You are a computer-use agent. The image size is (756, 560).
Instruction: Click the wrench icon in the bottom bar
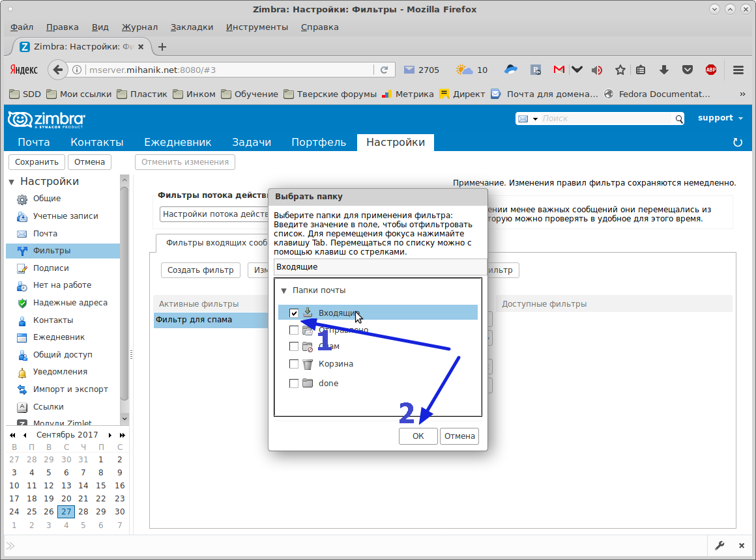[720, 546]
